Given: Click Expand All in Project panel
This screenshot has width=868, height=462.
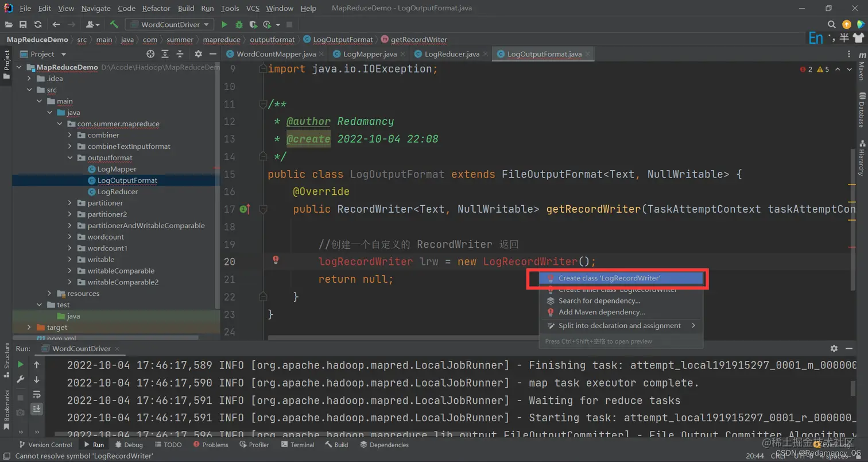Looking at the screenshot, I should (x=165, y=54).
